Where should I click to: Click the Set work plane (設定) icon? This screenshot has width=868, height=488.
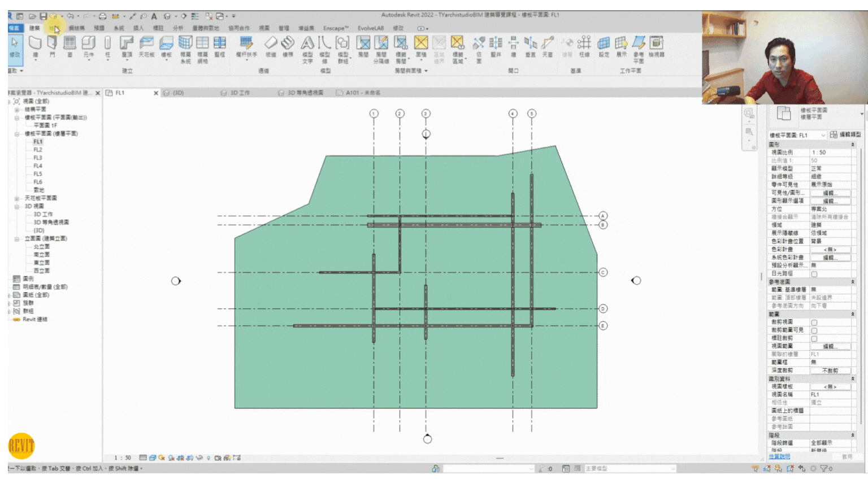pos(604,46)
